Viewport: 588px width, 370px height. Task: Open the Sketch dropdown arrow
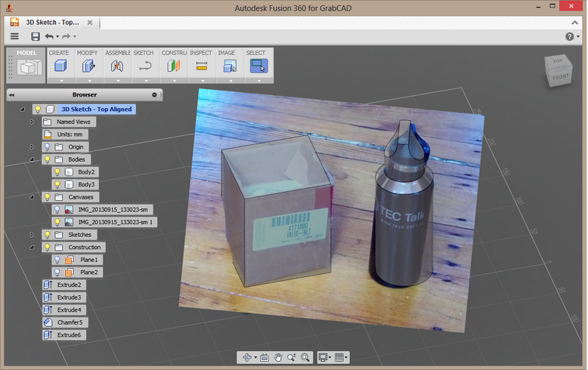click(147, 81)
